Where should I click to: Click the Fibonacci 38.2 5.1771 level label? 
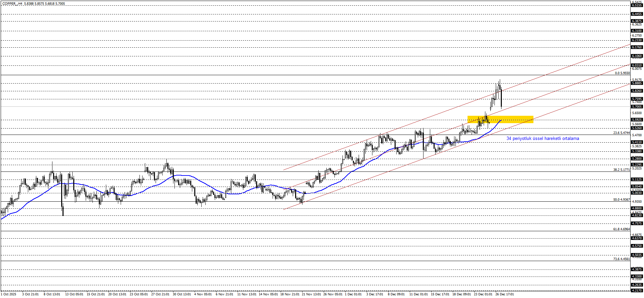[x=621, y=170]
